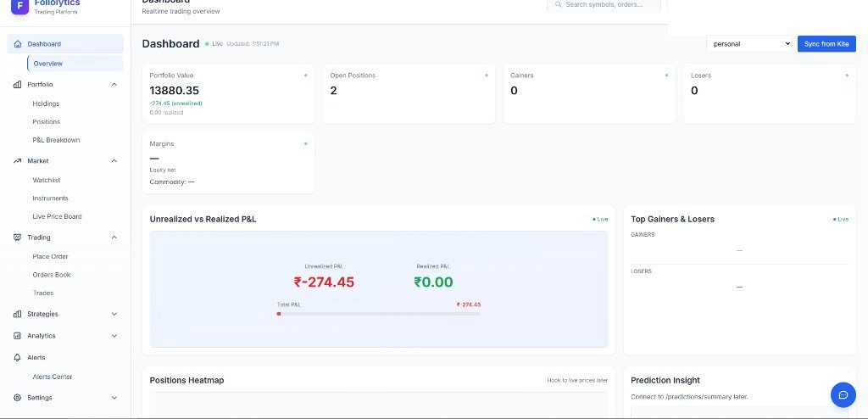
Task: Open the chat bubble floating button
Action: (x=843, y=394)
